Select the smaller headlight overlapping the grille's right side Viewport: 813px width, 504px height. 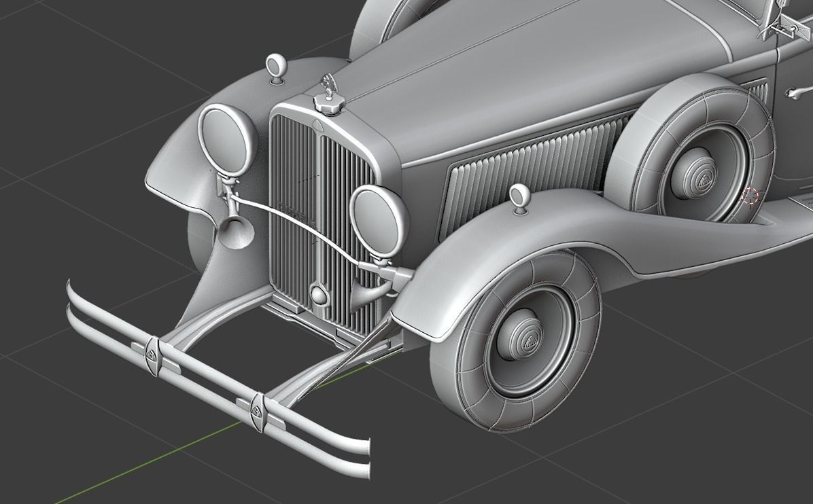point(379,221)
